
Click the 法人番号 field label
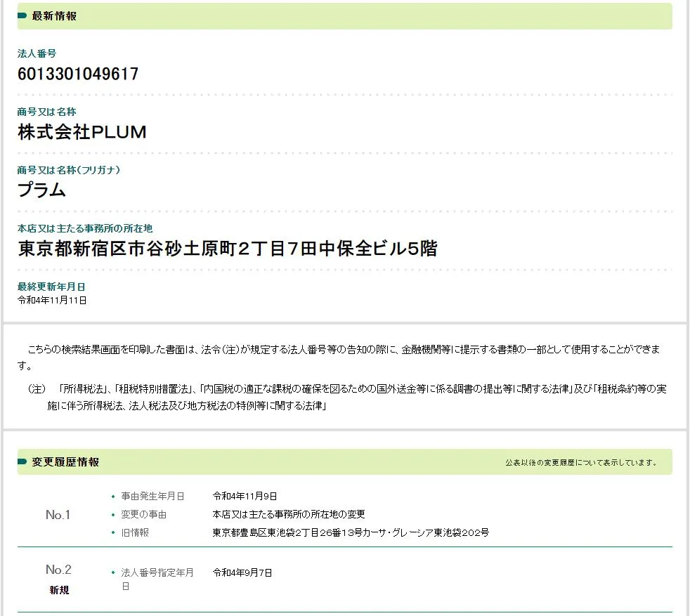[x=37, y=53]
